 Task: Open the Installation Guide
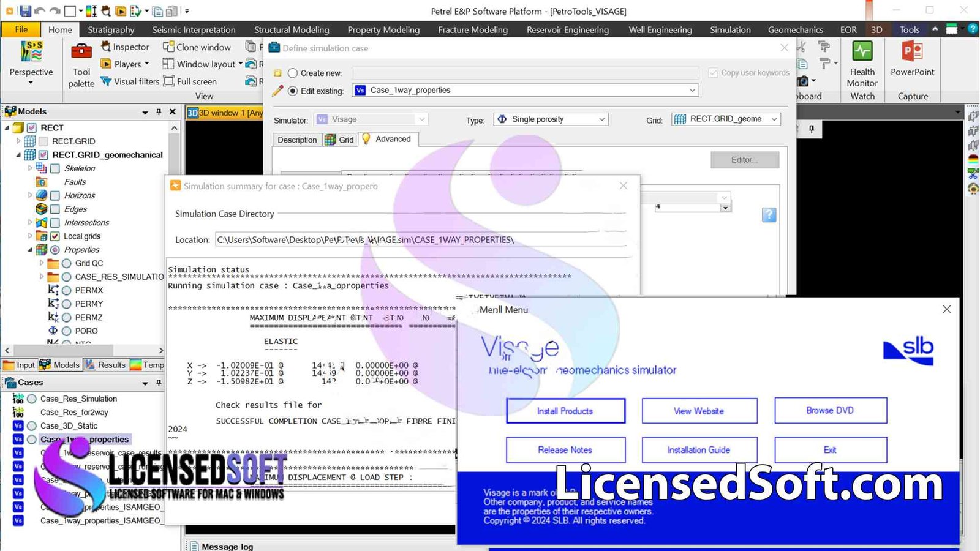pyautogui.click(x=699, y=450)
